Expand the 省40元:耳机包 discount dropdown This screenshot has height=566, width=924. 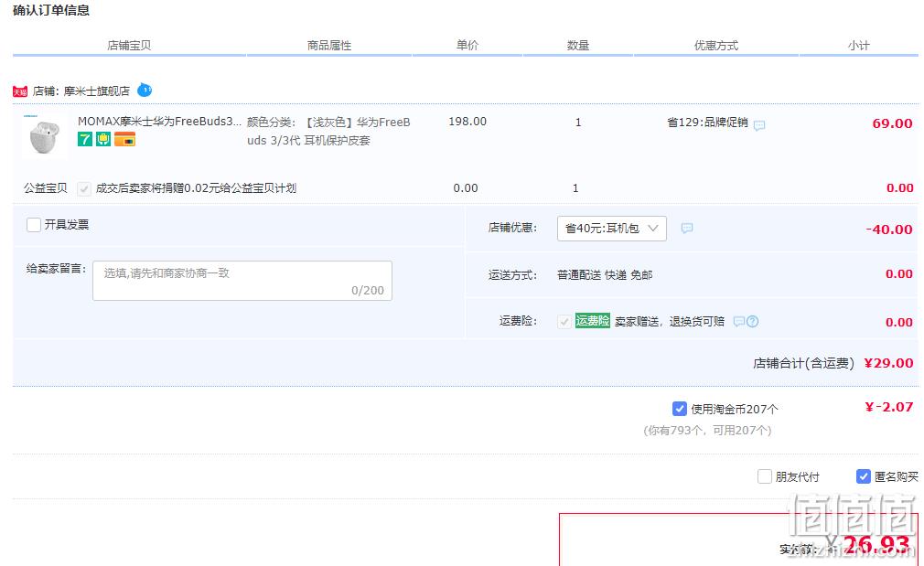pos(612,229)
